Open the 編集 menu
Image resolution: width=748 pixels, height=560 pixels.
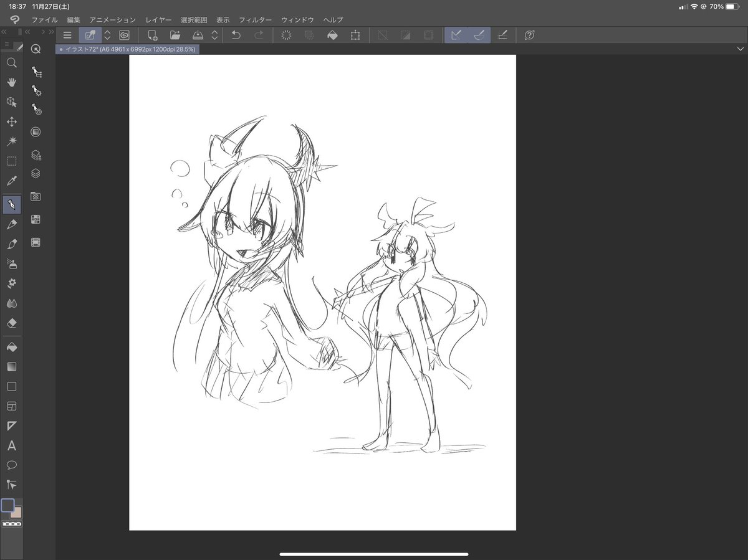(74, 20)
